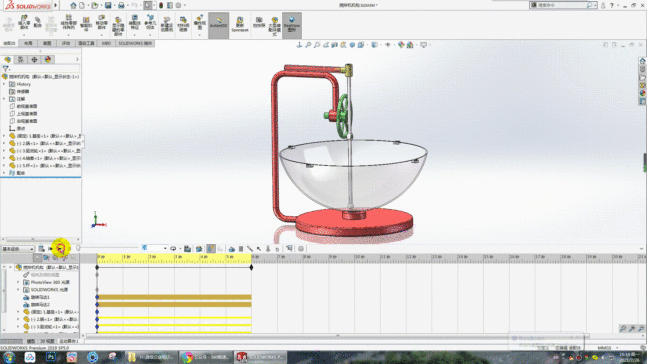The image size is (647, 364).
Task: Expand the Mates folder at the tree bottom
Action: point(4,173)
